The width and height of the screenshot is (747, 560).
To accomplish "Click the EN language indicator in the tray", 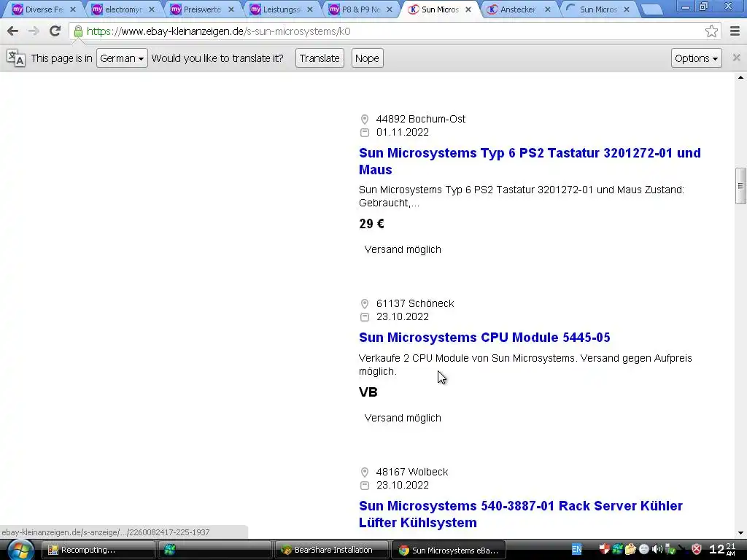I will (x=576, y=550).
